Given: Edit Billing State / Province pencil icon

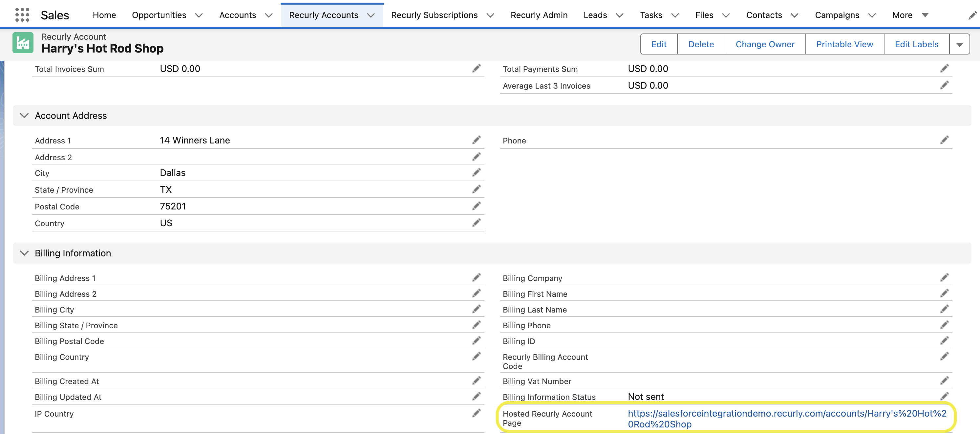Looking at the screenshot, I should [x=476, y=325].
